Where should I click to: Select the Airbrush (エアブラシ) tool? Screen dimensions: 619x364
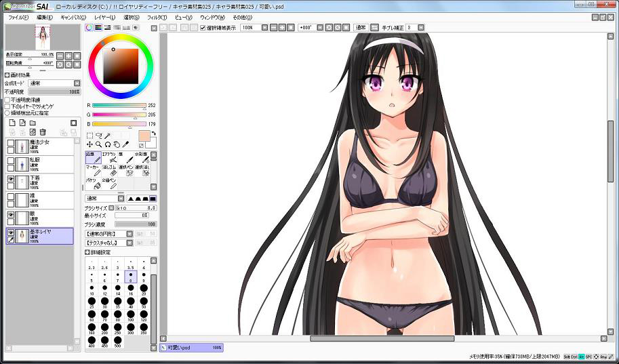click(x=108, y=157)
